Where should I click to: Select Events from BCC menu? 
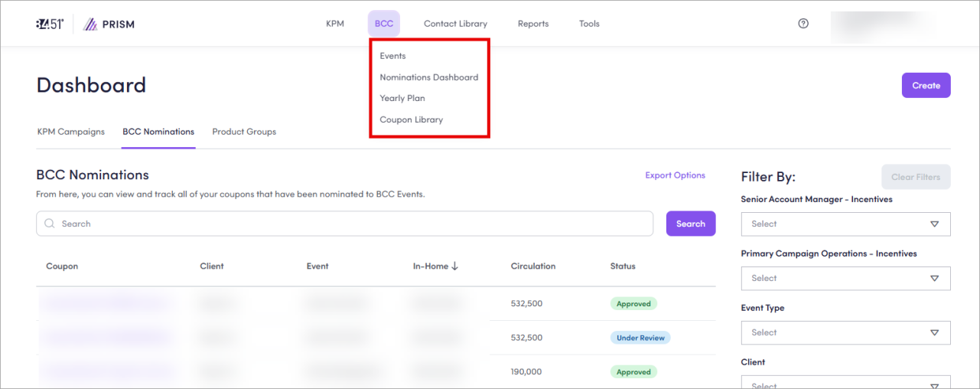click(392, 56)
